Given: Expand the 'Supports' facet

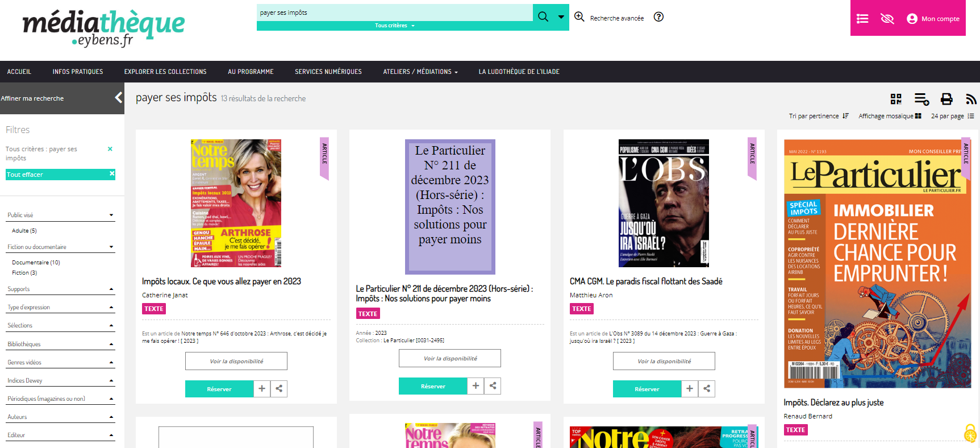Looking at the screenshot, I should click(x=60, y=289).
